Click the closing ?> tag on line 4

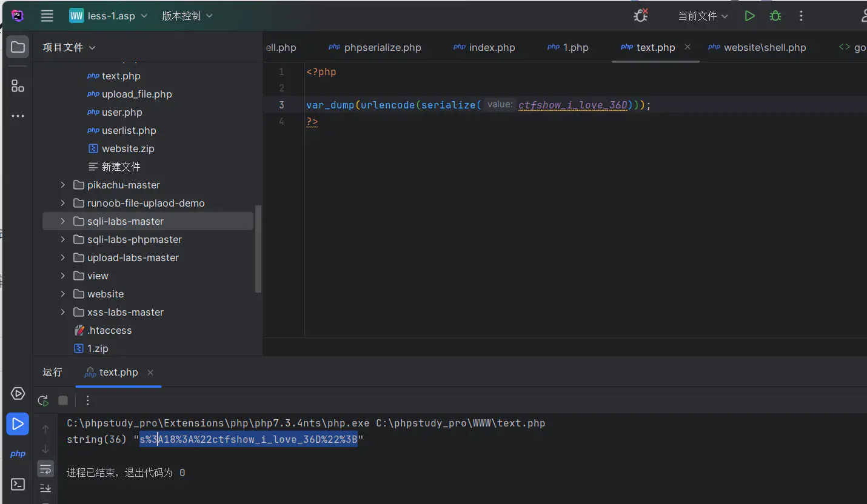click(312, 121)
